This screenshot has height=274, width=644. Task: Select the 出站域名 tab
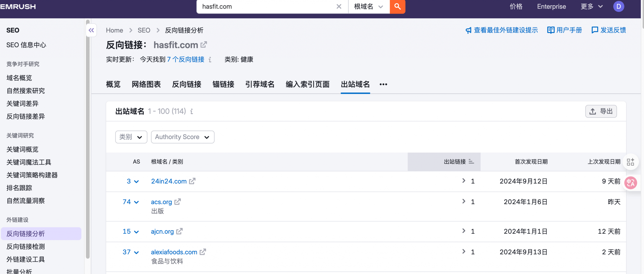[355, 84]
